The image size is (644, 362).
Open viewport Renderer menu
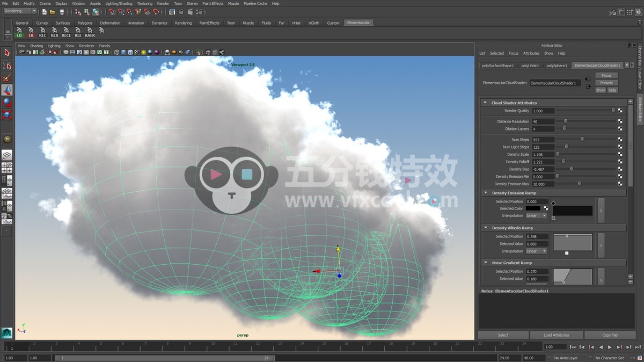pyautogui.click(x=86, y=46)
